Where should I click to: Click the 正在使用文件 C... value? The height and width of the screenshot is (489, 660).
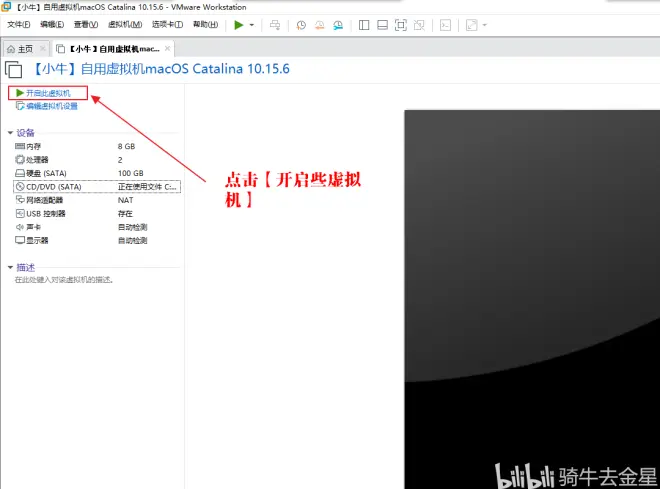[147, 187]
